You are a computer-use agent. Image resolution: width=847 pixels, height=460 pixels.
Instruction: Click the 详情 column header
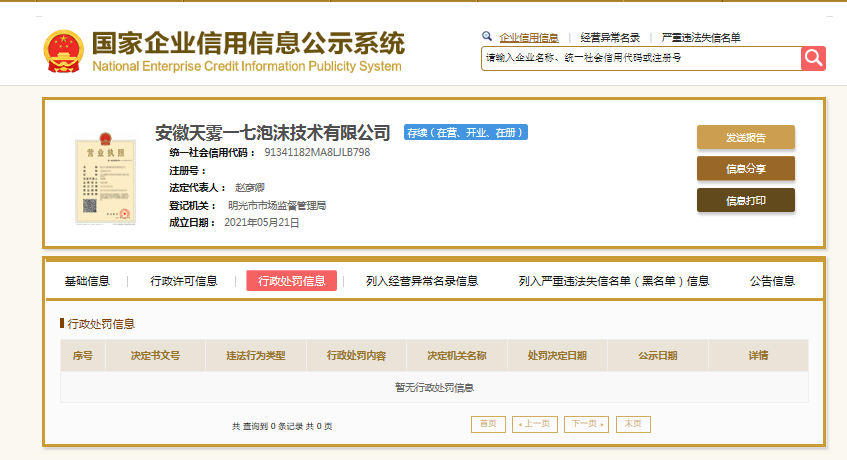[x=758, y=355]
